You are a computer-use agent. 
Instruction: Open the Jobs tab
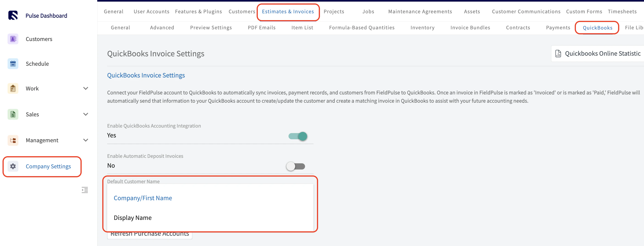click(369, 11)
